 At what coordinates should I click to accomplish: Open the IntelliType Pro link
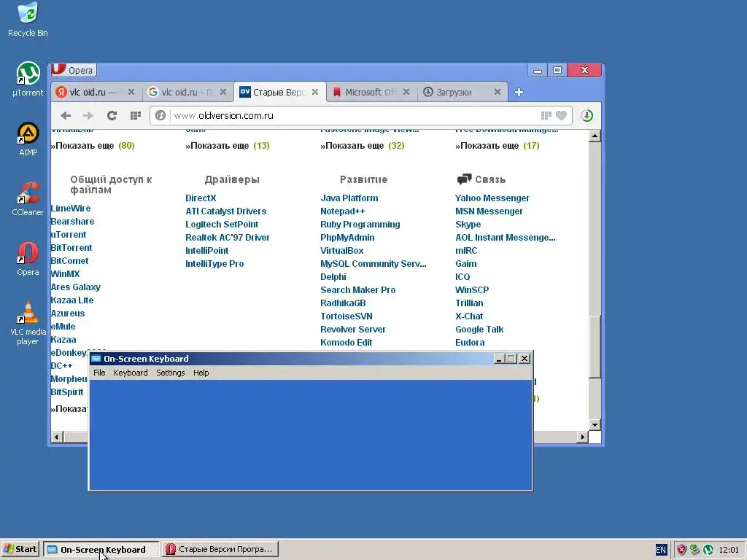214,264
